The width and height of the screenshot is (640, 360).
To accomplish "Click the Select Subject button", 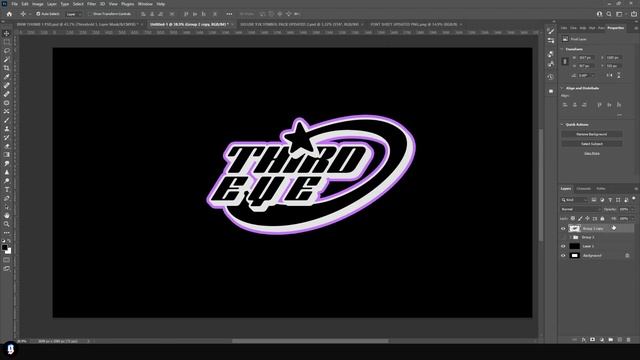I will [591, 144].
